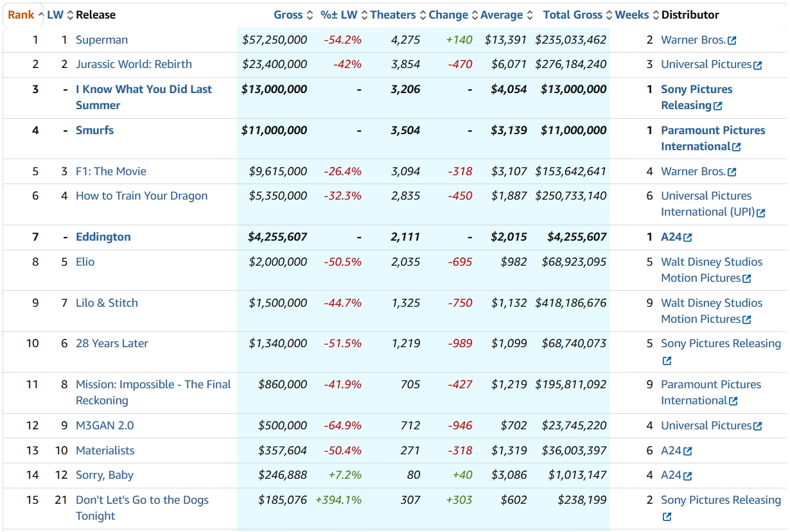Screen dimensions: 790x532
Task: Click the sort arrow beside Rank header
Action: pos(41,15)
